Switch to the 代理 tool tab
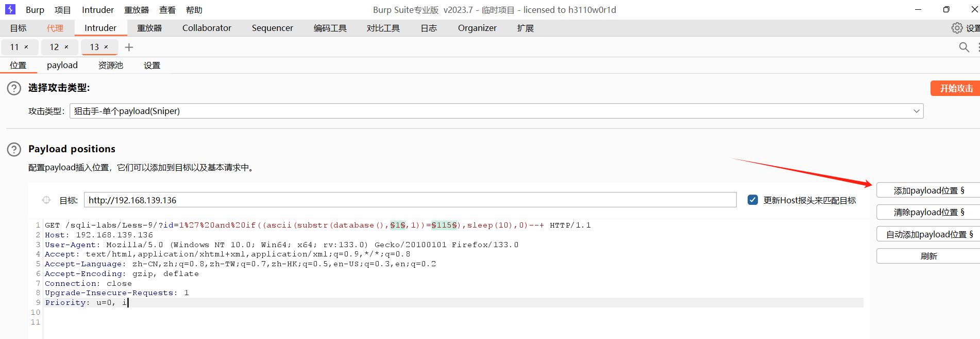980x339 pixels. tap(55, 28)
